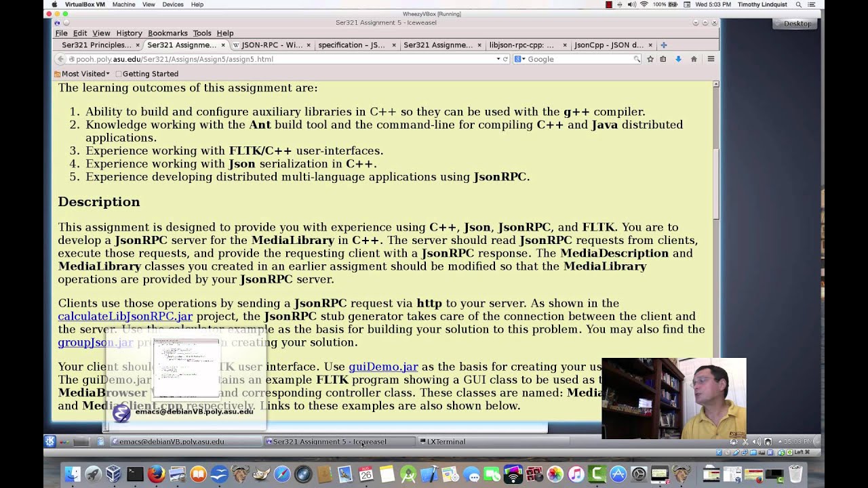Expand the Most Visited bookmarks dropdown
This screenshot has height=488, width=868.
tap(81, 73)
